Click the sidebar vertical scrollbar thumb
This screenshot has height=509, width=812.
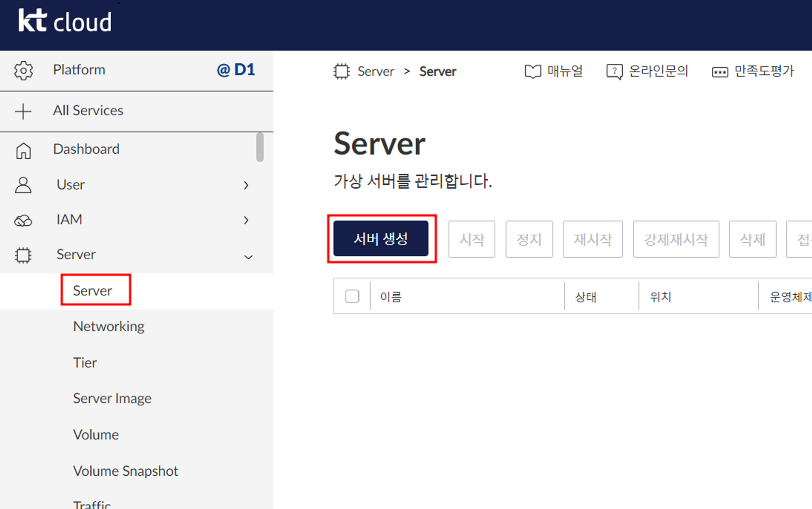tap(260, 147)
